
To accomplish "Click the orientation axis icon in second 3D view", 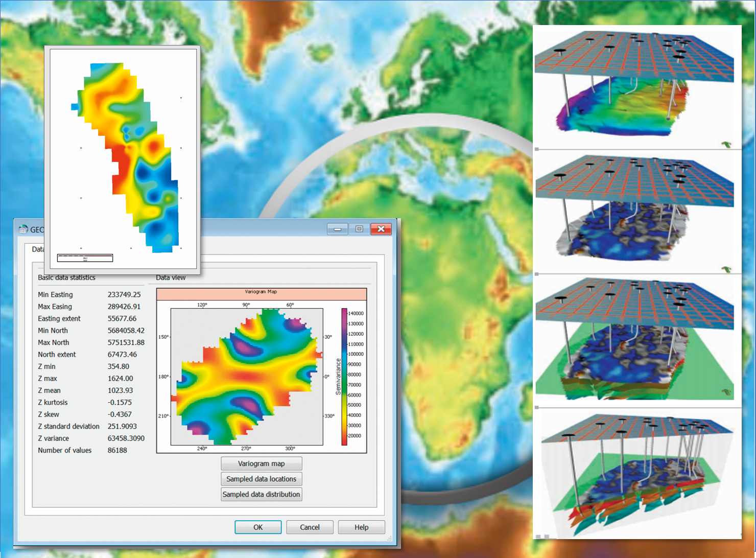I will coord(726,269).
